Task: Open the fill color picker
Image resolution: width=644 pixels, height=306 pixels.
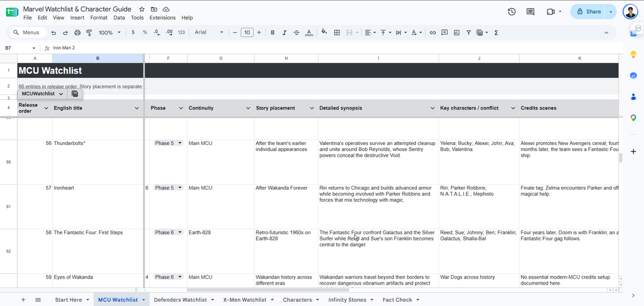Action: 324,33
